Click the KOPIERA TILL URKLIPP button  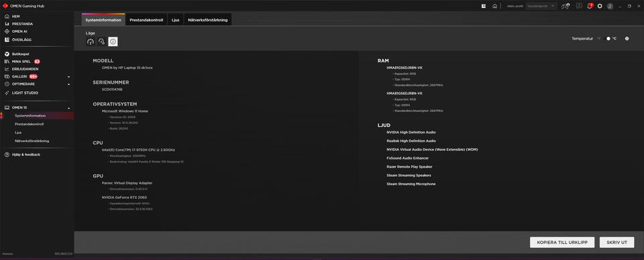coord(562,243)
